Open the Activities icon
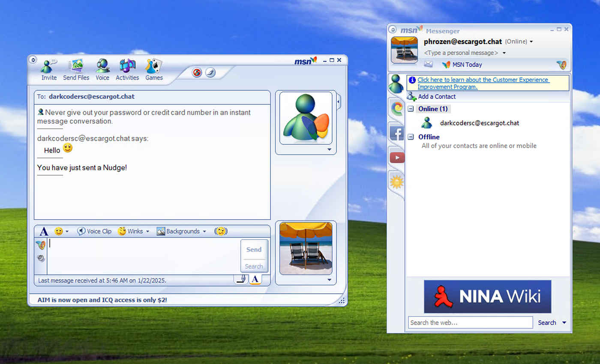This screenshot has height=364, width=600. coord(127,70)
